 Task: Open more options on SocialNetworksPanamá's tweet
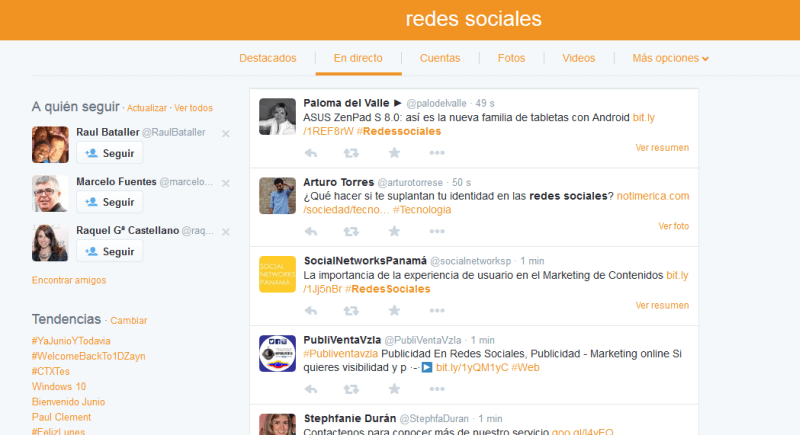437,311
